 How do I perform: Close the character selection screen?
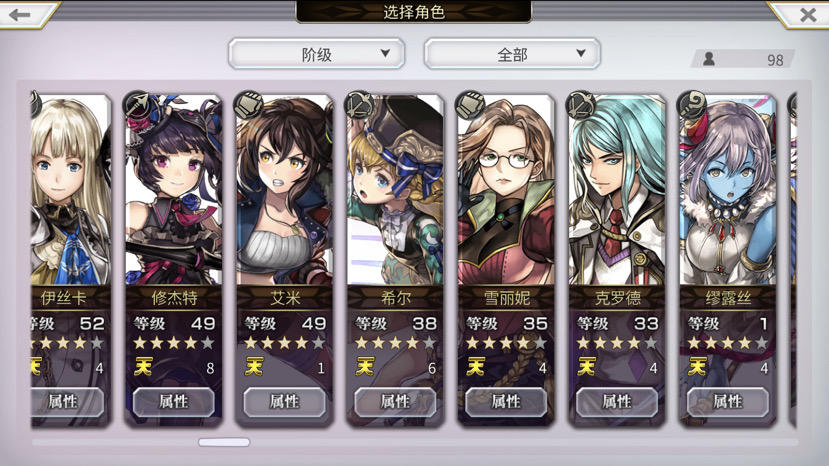(807, 14)
